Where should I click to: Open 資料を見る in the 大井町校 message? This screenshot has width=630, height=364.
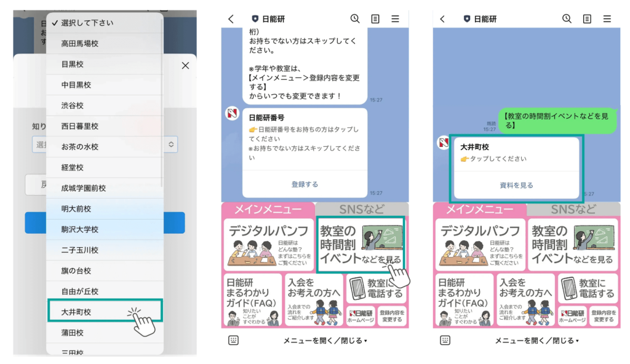coord(516,186)
